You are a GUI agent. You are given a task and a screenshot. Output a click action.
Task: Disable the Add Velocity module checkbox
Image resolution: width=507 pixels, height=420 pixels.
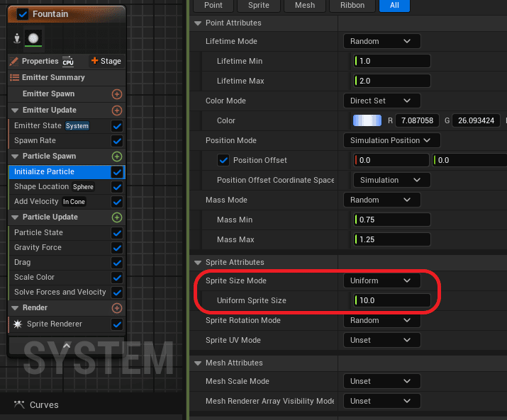[x=117, y=202]
